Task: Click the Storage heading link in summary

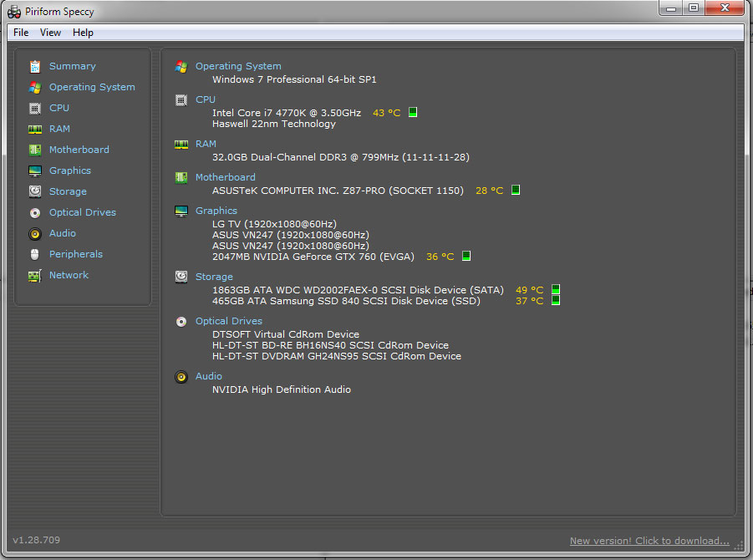Action: [214, 277]
